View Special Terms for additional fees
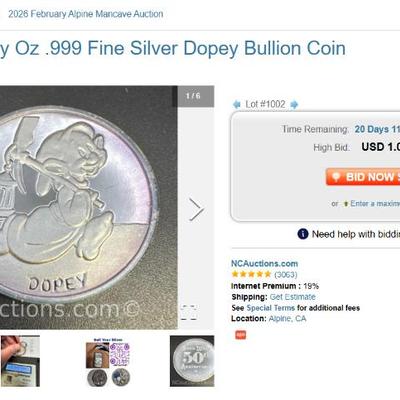400x400 pixels. pos(270,308)
